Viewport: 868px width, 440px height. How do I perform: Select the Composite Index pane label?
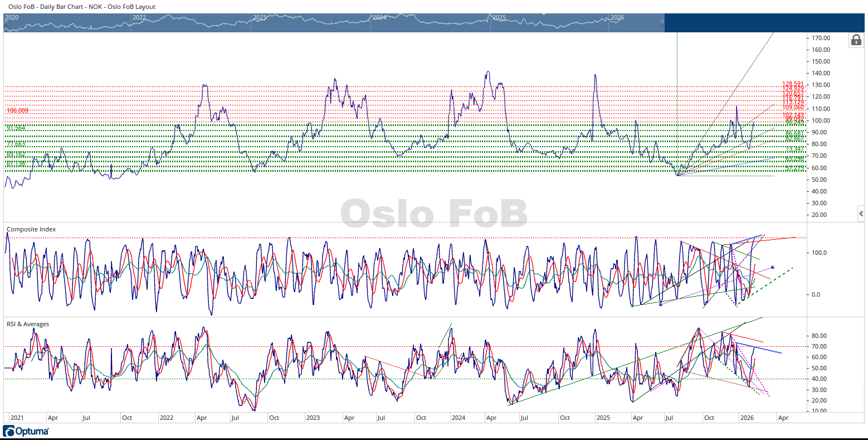coord(31,229)
